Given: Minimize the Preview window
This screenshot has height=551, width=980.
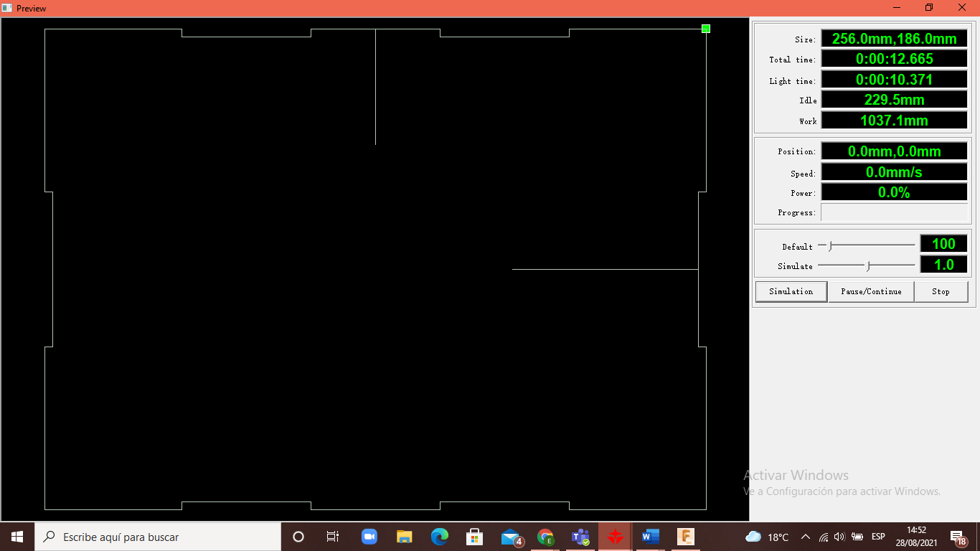Looking at the screenshot, I should [x=897, y=8].
